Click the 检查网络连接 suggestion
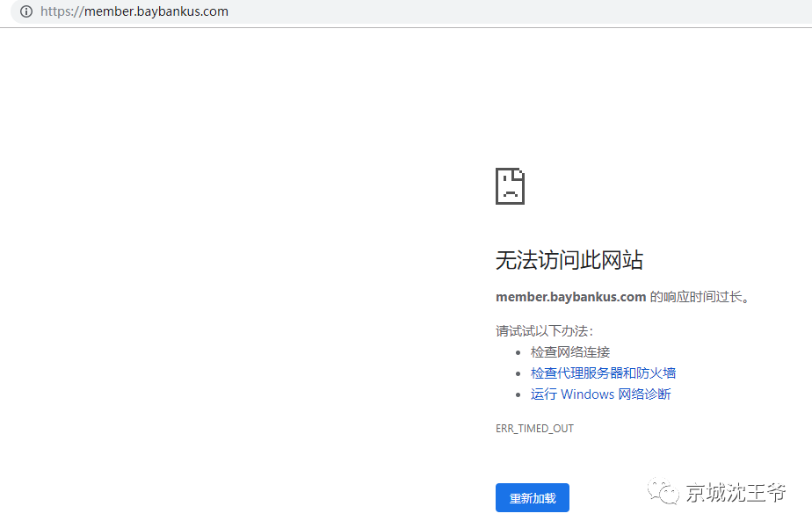 pyautogui.click(x=569, y=351)
